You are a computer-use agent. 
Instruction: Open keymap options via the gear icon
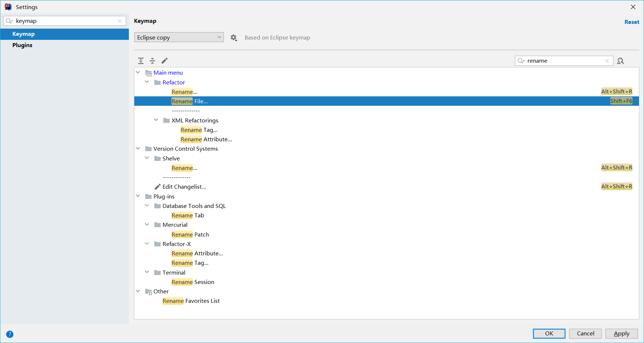tap(234, 37)
